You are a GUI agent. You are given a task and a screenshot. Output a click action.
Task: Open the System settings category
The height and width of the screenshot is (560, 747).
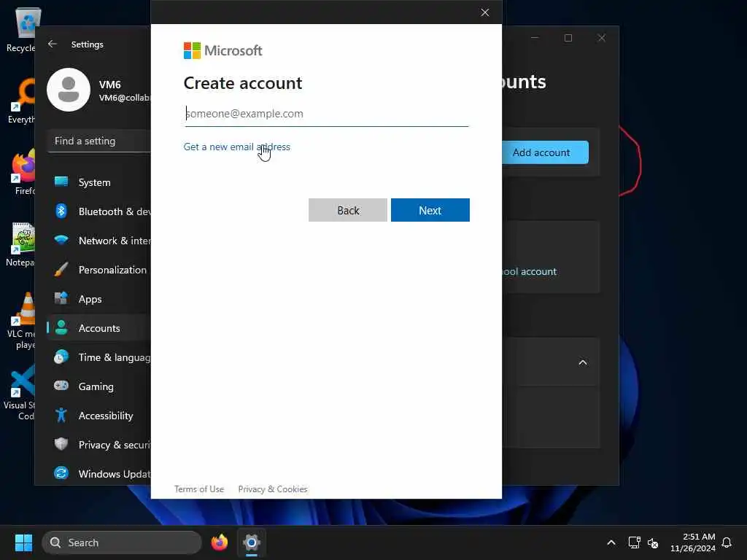pyautogui.click(x=99, y=182)
